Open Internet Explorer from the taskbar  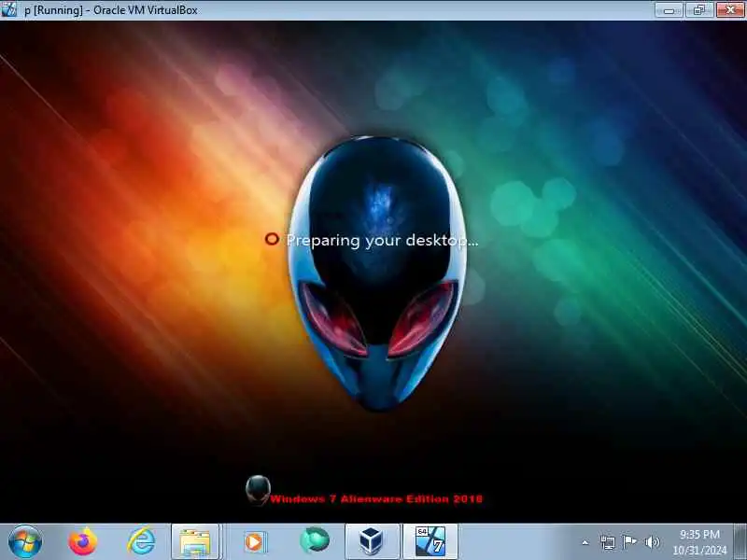pyautogui.click(x=142, y=541)
